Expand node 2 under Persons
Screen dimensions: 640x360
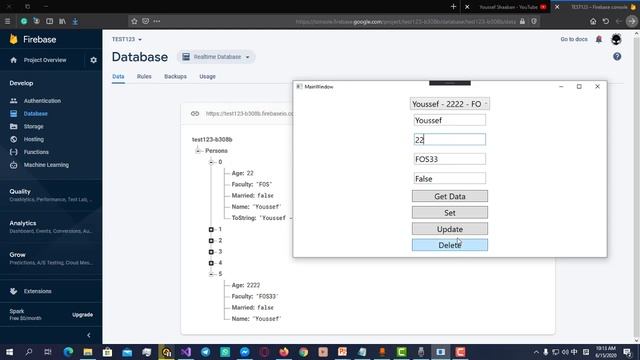pyautogui.click(x=211, y=241)
